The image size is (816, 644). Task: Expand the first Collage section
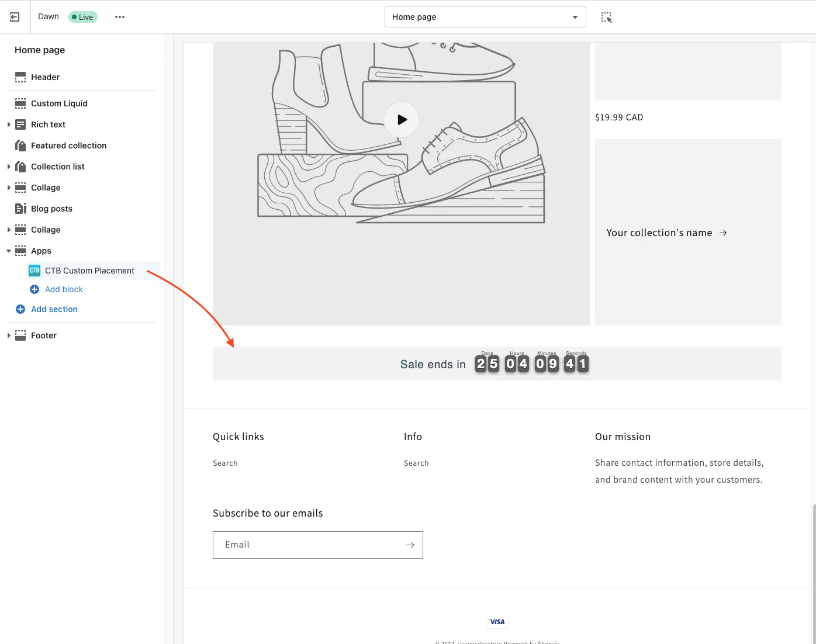click(x=9, y=188)
